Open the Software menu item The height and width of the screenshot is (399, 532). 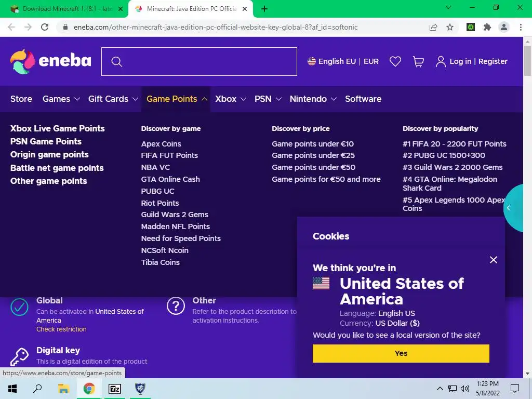point(363,99)
